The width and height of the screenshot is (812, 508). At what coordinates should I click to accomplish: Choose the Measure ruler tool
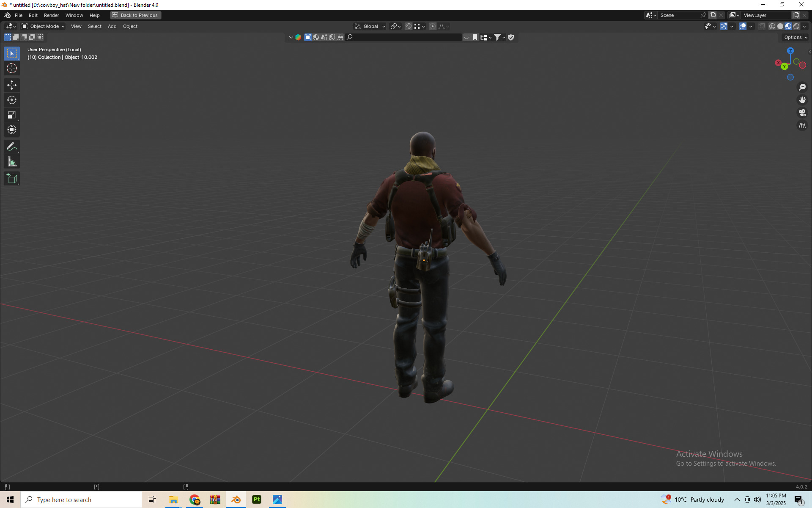pos(12,162)
